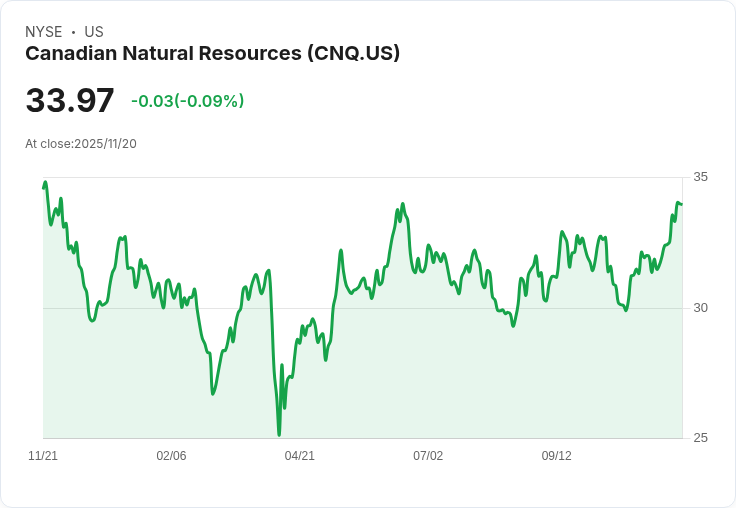
Task: Pick the 07/02 x-axis date label
Action: pos(428,456)
